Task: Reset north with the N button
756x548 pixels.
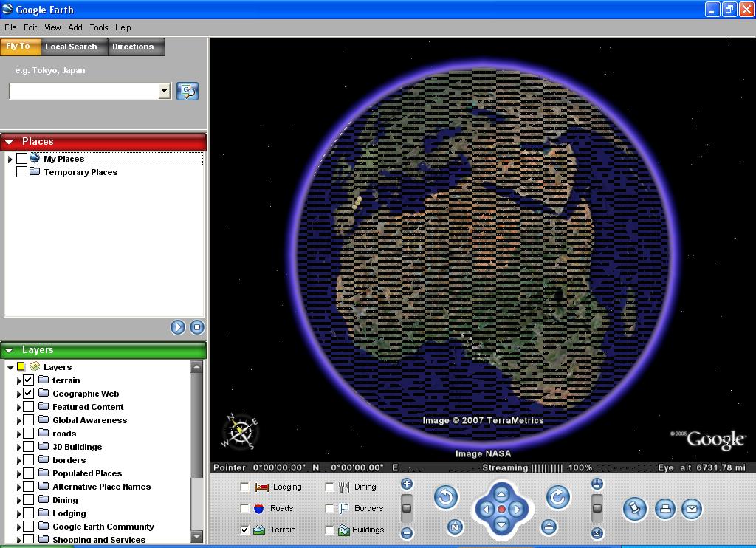Action: pyautogui.click(x=454, y=527)
